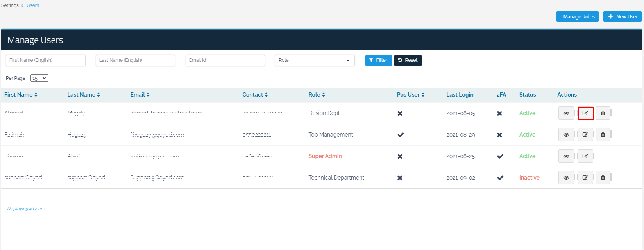Add a New User
Screen dimensions: 644x250
(622, 16)
